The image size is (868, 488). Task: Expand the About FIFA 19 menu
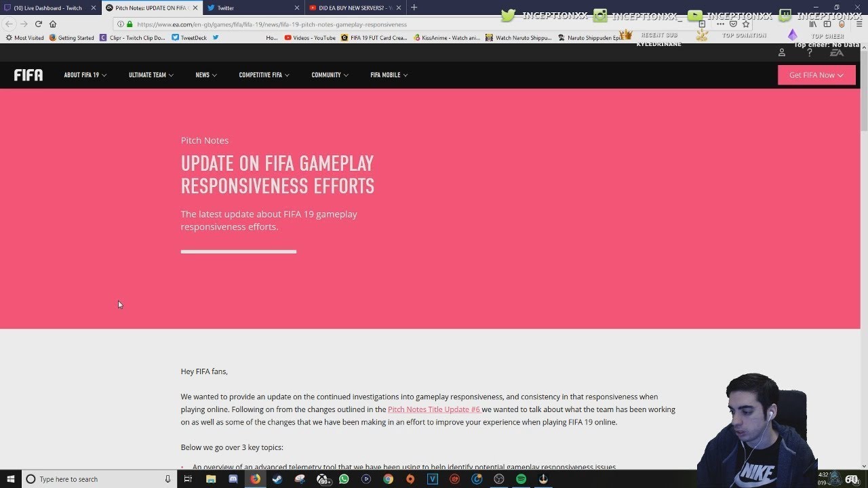click(x=85, y=75)
